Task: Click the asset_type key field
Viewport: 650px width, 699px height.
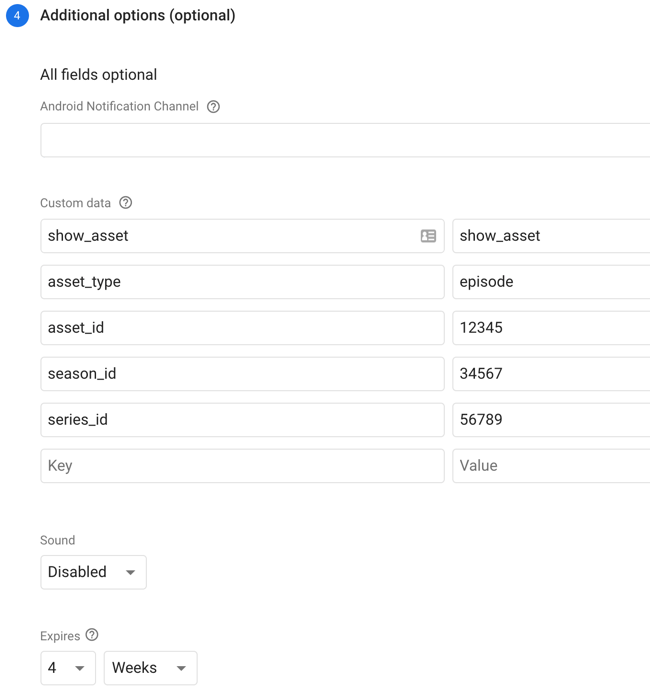Action: coord(242,282)
